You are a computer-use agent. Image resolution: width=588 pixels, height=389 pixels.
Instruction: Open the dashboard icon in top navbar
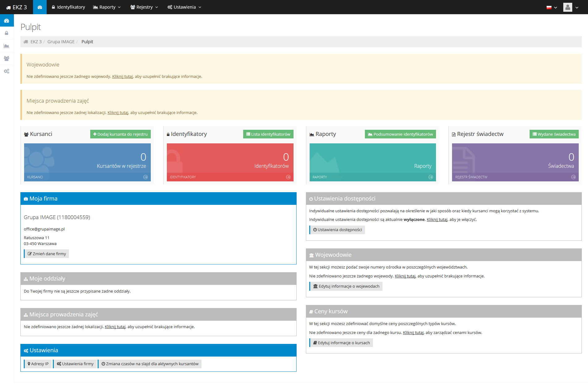40,7
